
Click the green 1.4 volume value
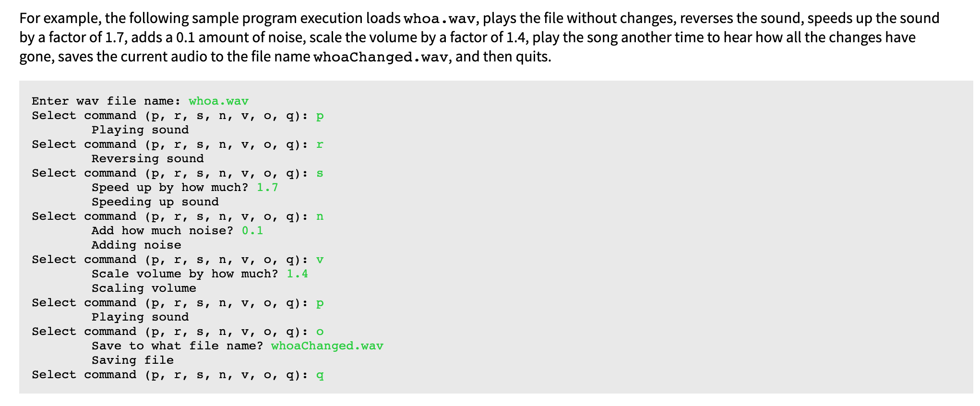[298, 274]
